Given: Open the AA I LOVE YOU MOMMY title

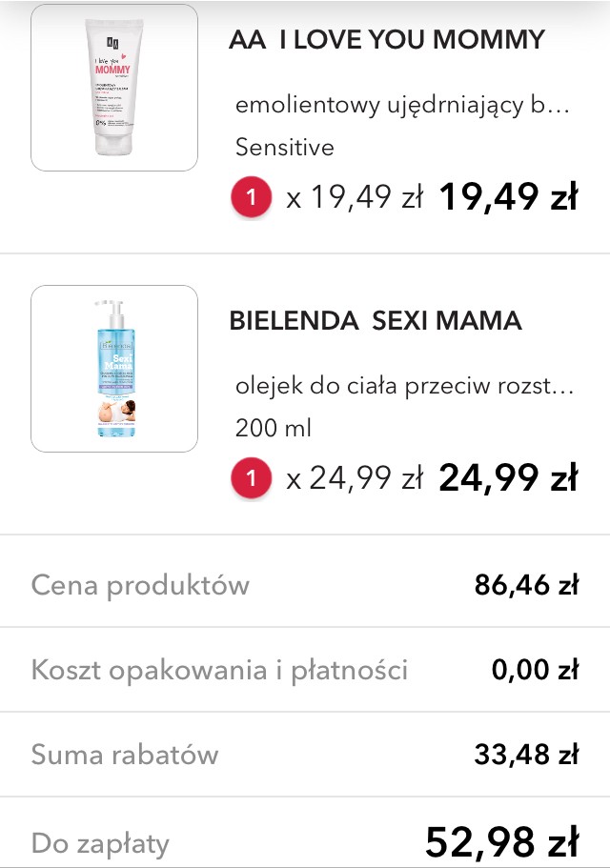Looking at the screenshot, I should pyautogui.click(x=387, y=40).
